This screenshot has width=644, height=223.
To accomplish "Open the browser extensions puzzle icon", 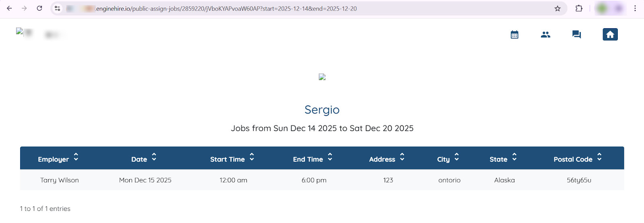I will click(x=579, y=8).
